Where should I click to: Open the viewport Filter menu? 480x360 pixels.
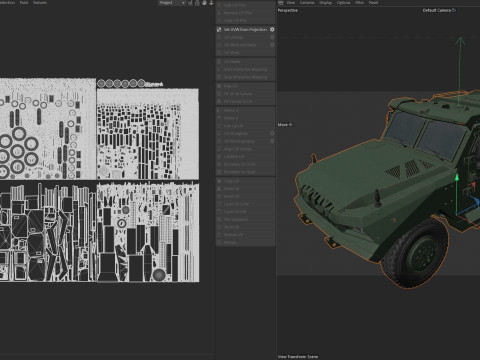(x=359, y=3)
